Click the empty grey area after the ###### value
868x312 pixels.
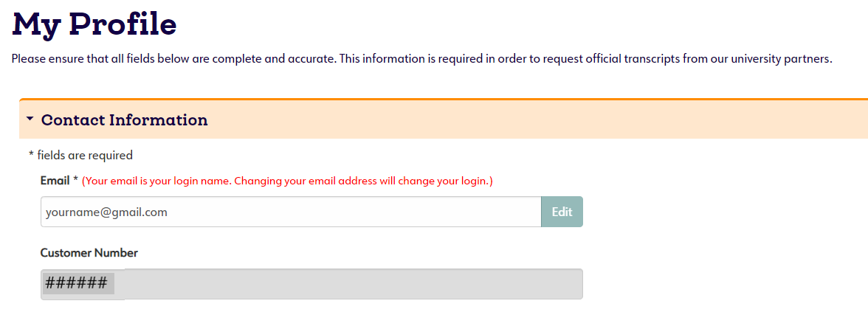coord(354,284)
